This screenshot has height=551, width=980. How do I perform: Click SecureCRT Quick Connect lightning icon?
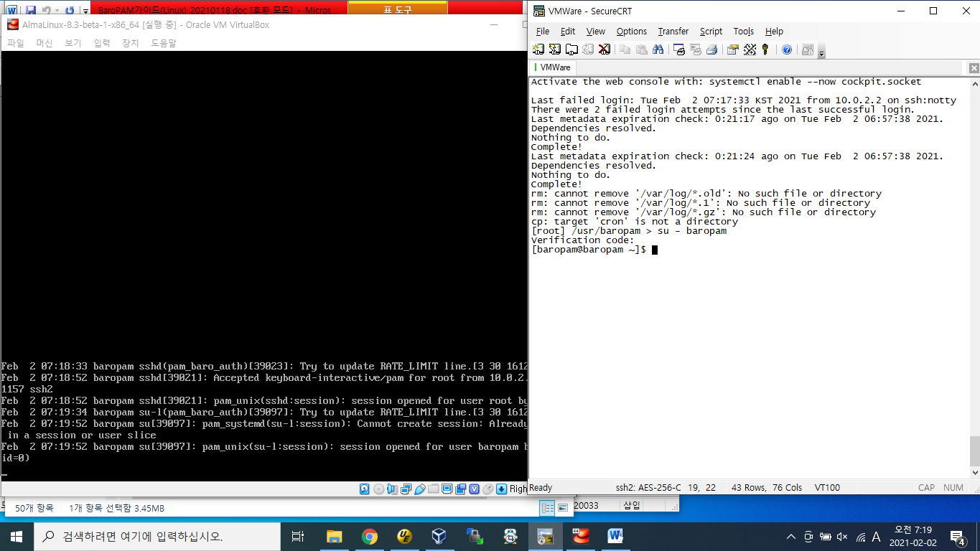coord(555,50)
